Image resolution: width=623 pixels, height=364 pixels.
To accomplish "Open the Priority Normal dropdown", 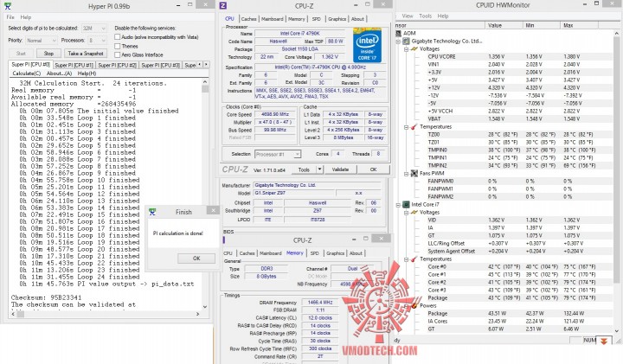I will (42, 41).
